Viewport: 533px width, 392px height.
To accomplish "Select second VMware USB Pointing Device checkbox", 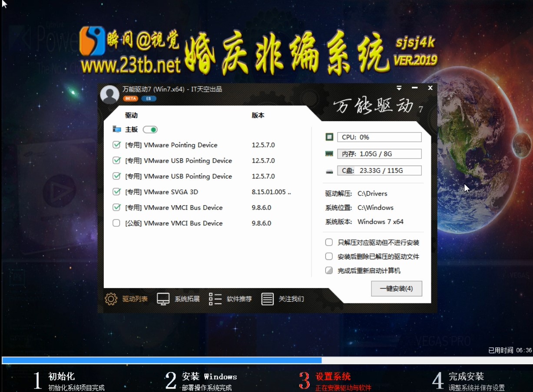I will point(116,176).
